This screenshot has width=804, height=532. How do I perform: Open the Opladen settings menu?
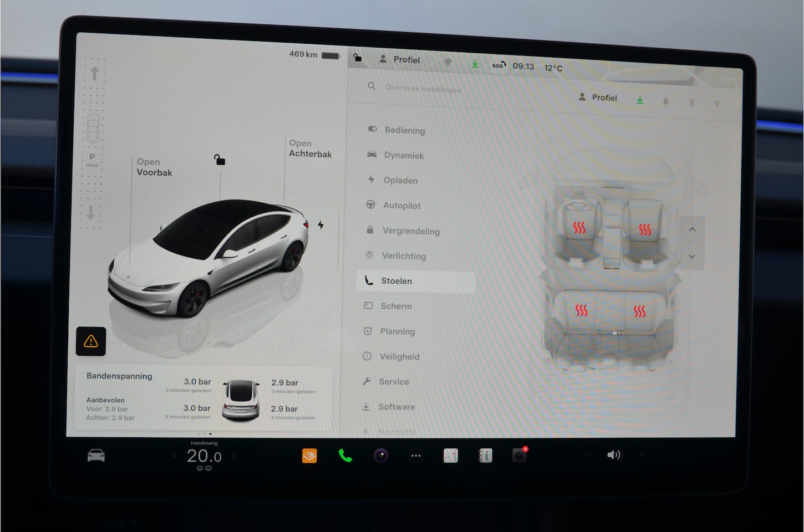point(400,180)
